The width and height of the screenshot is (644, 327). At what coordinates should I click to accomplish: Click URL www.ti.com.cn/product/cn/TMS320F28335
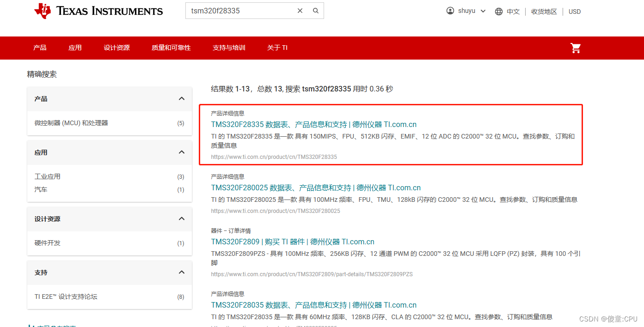coord(274,157)
